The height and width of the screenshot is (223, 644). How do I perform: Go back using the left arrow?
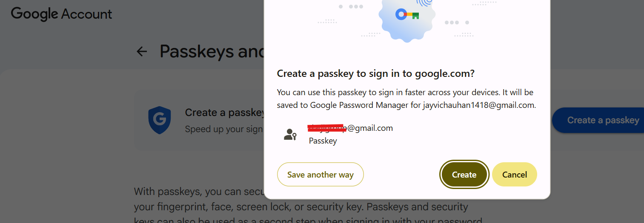141,52
